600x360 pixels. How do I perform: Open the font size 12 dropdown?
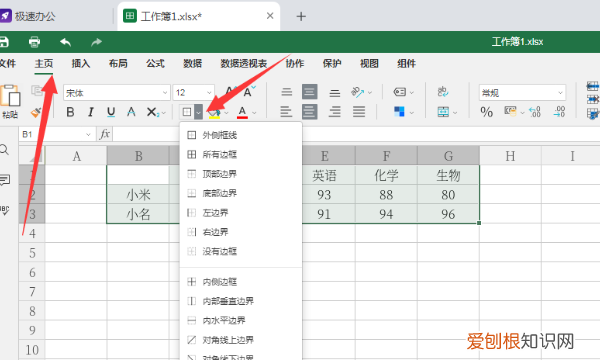[x=209, y=93]
